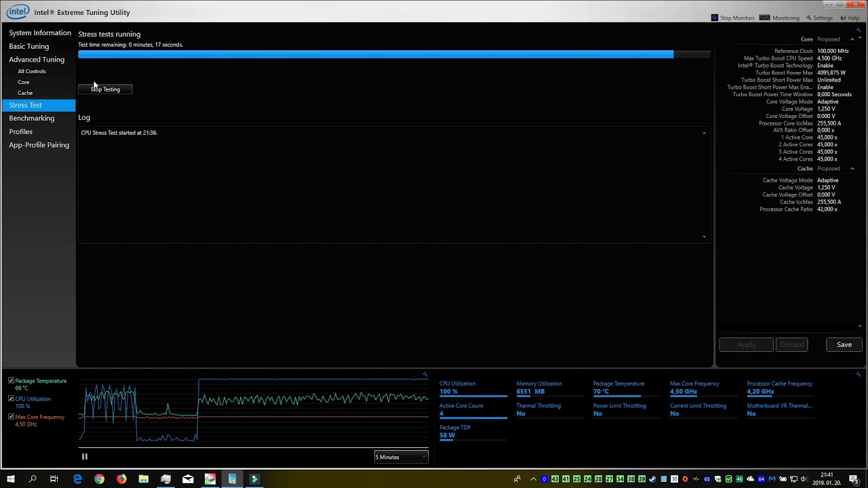This screenshot has height=488, width=868.
Task: Open Advanced Tuning section
Action: click(x=37, y=60)
